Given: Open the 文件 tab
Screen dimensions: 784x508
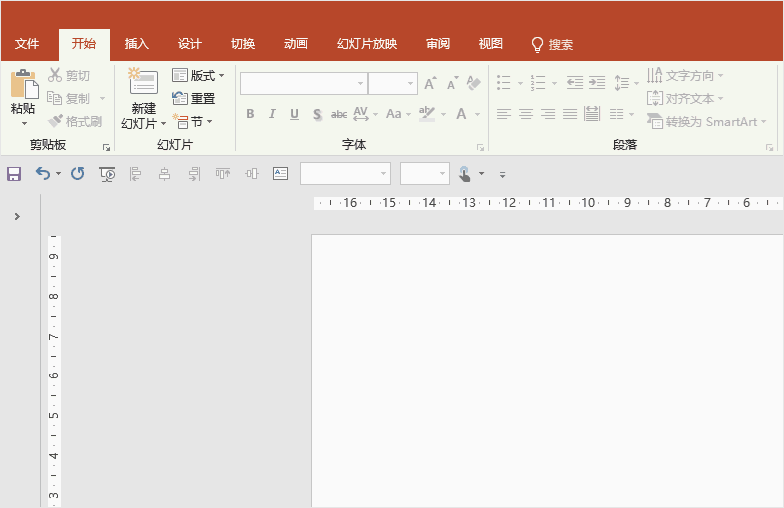Looking at the screenshot, I should tap(27, 44).
